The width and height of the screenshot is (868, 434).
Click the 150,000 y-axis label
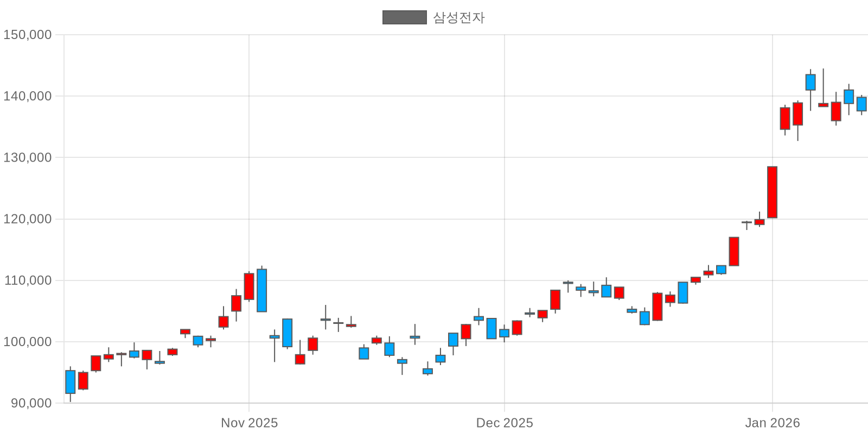[28, 35]
